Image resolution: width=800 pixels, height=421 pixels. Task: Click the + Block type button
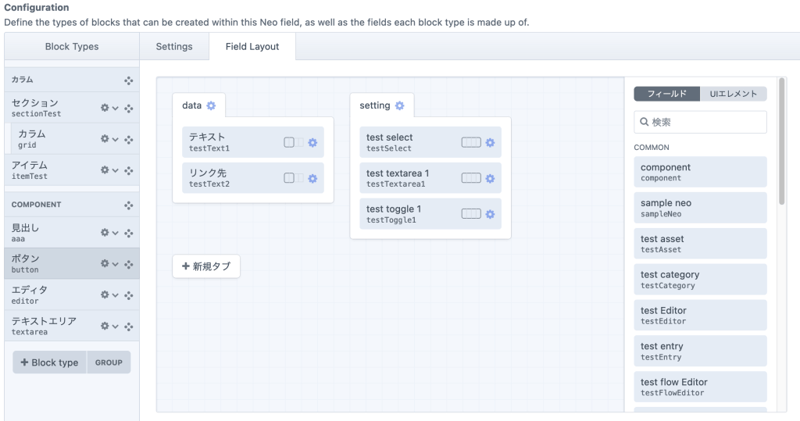(x=50, y=362)
